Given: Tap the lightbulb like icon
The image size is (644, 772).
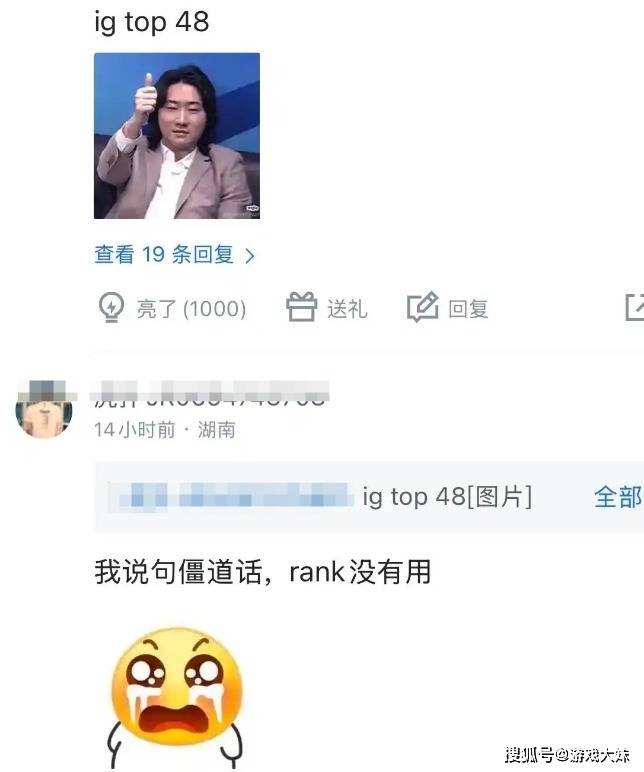Looking at the screenshot, I should click(111, 308).
